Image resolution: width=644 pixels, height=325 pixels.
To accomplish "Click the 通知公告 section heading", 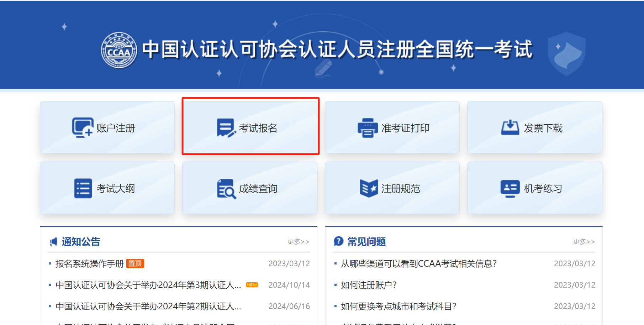I will pyautogui.click(x=81, y=242).
